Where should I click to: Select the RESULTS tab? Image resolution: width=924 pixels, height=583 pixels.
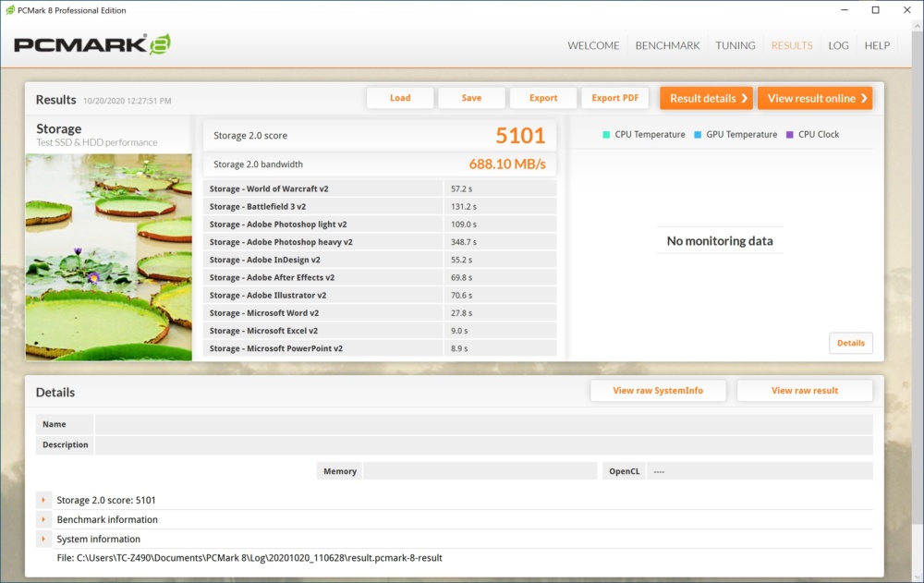click(792, 45)
